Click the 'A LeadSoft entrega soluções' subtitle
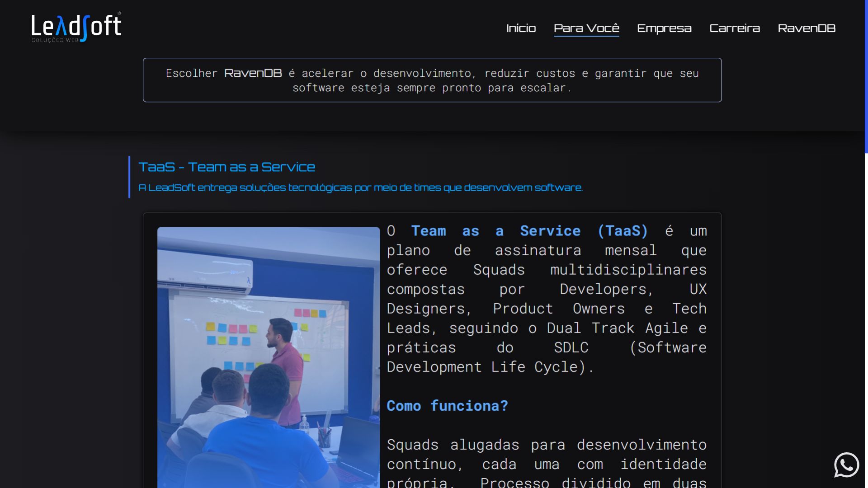This screenshot has height=488, width=868. click(x=360, y=188)
